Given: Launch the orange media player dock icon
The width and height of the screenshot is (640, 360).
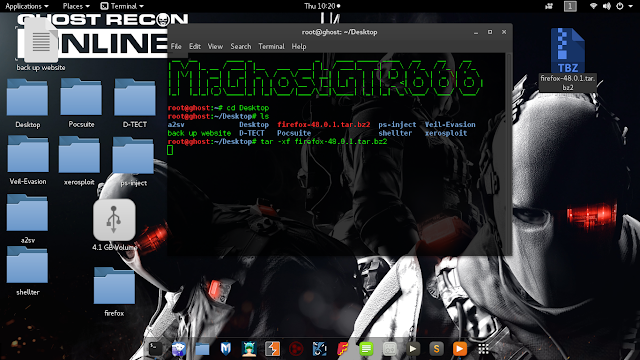Looking at the screenshot, I should [460, 349].
